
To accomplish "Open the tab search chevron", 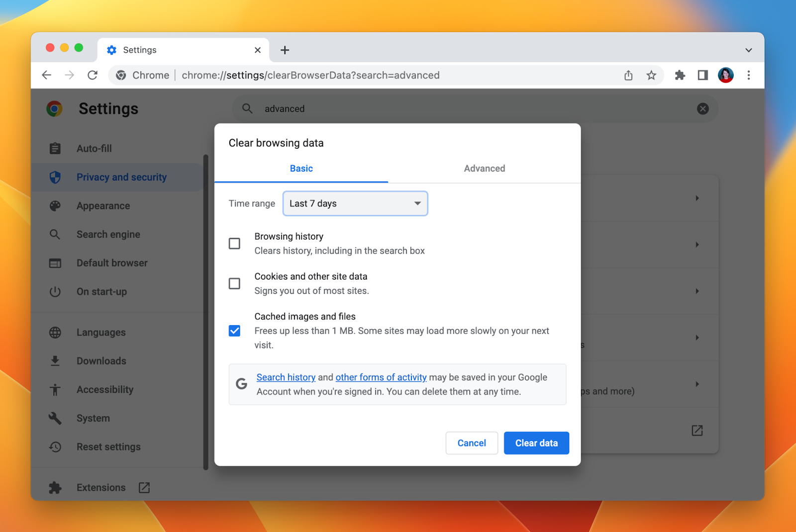I will click(748, 50).
